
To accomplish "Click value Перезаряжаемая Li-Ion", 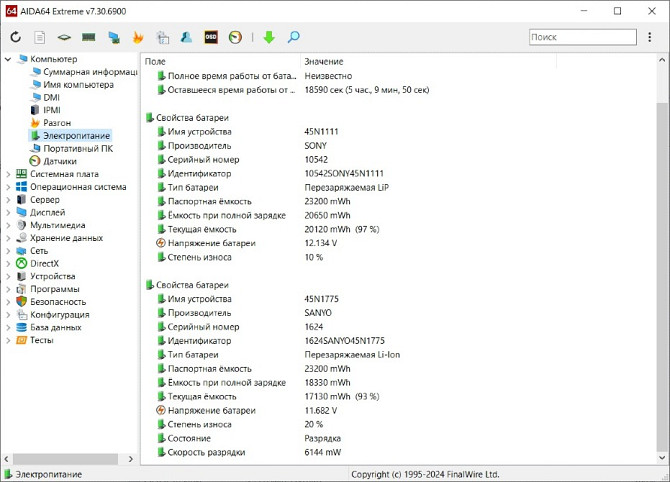I will click(x=352, y=355).
